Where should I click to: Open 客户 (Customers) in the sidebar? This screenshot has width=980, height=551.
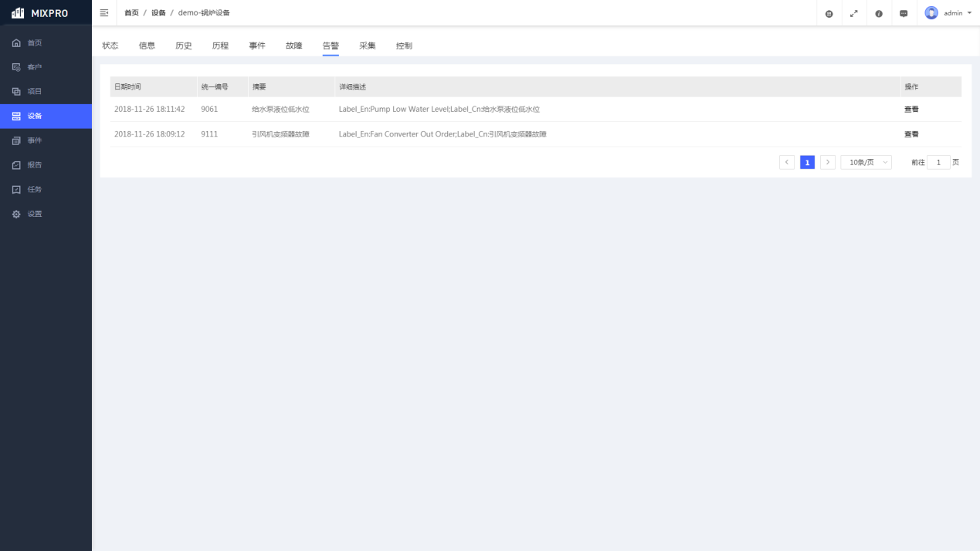pyautogui.click(x=35, y=67)
